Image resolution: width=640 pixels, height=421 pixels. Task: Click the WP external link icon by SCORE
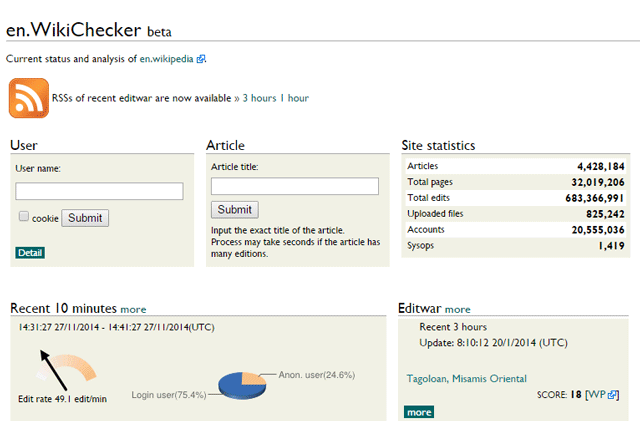[x=612, y=395]
